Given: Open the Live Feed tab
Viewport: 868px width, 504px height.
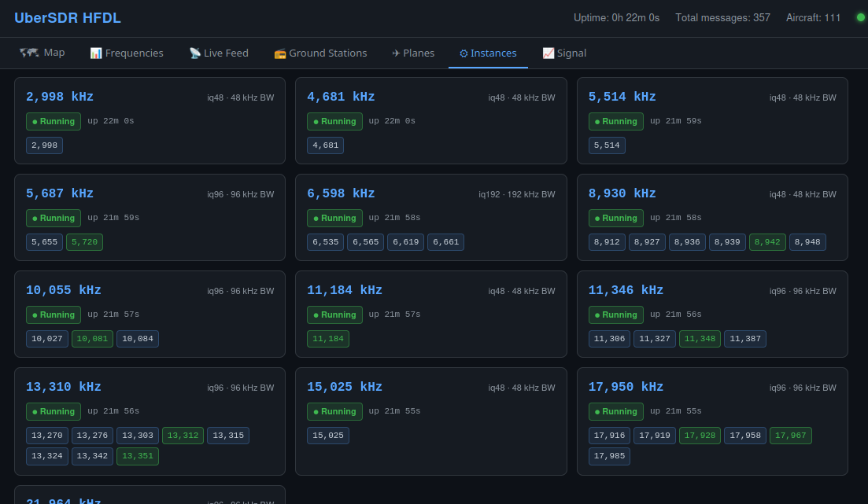Looking at the screenshot, I should [x=219, y=53].
